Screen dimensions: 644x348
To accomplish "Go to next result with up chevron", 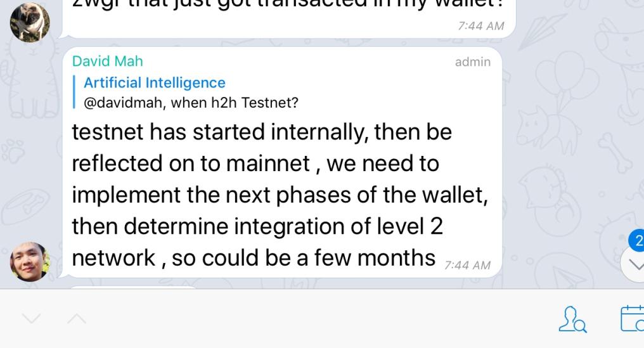I will pos(77,318).
